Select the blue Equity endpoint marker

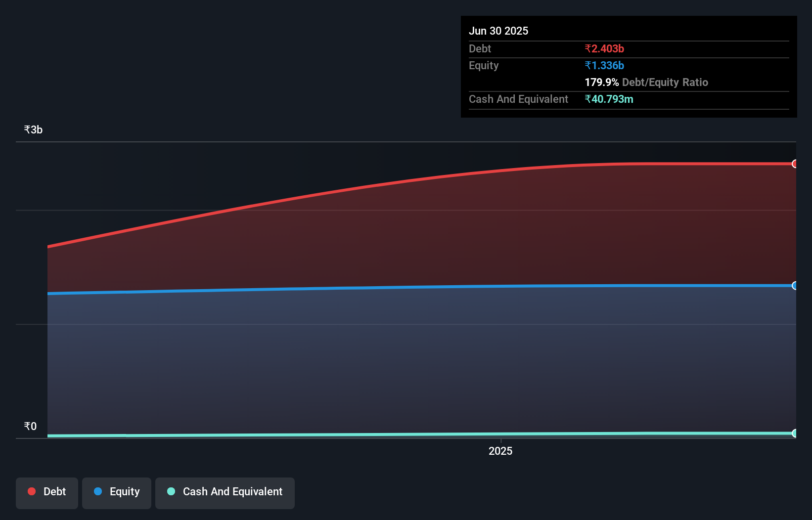point(795,286)
